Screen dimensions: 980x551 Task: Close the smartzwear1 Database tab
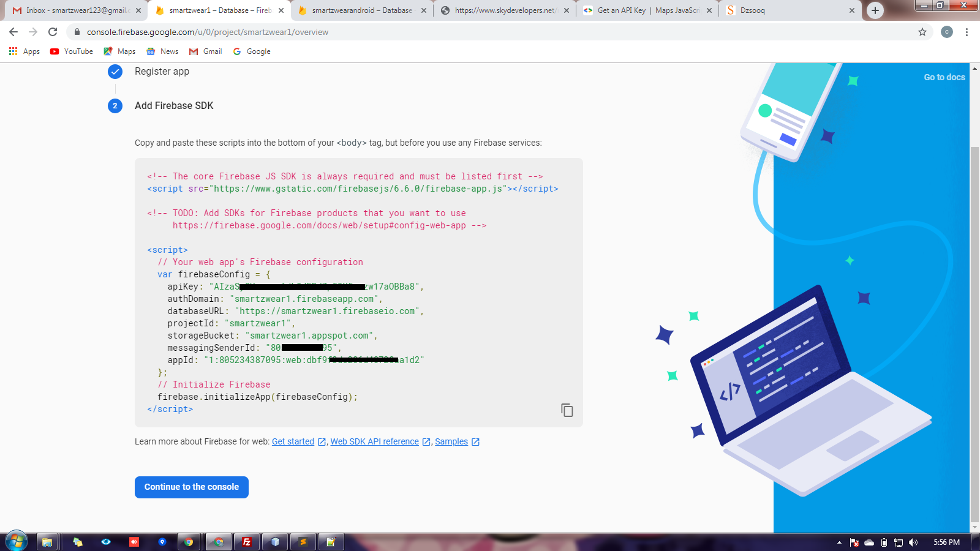click(x=281, y=10)
